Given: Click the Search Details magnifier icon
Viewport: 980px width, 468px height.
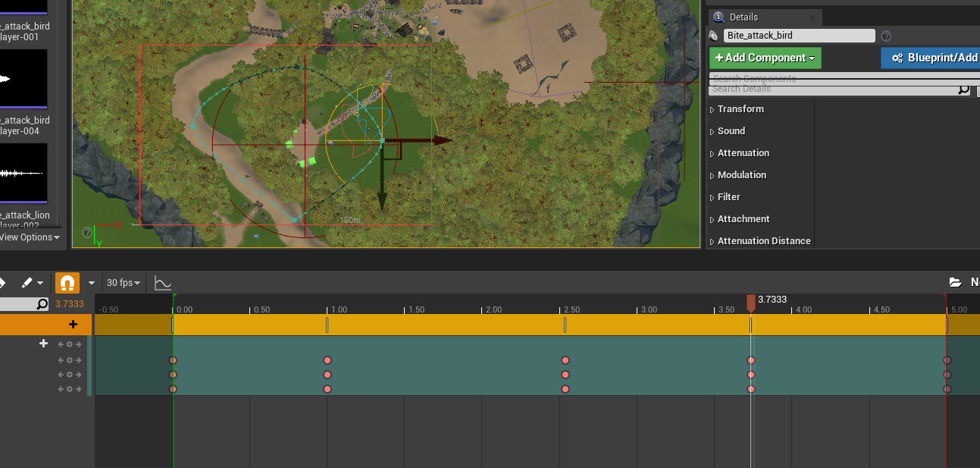Looking at the screenshot, I should point(963,89).
